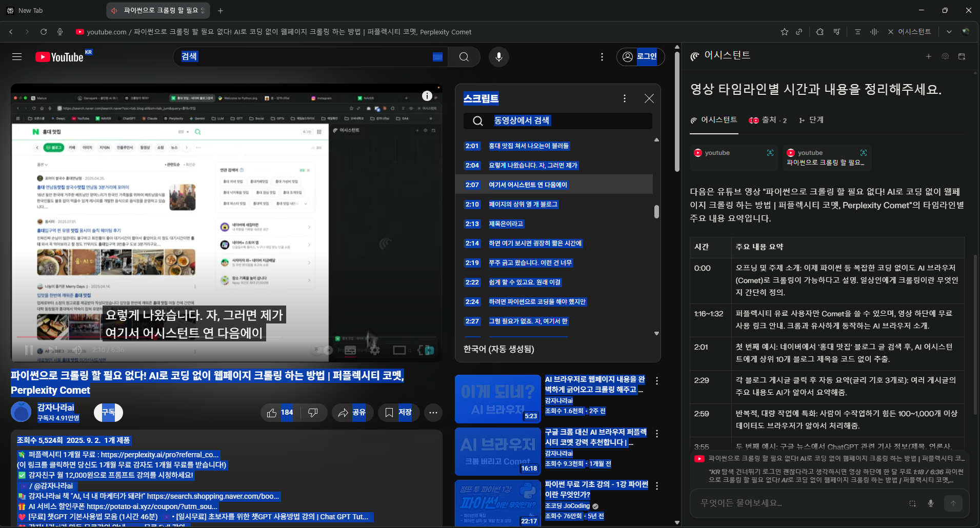Viewport: 980px width, 528px height.
Task: Open '이게 되네? AI 브라우저' video thumbnail
Action: [x=498, y=399]
